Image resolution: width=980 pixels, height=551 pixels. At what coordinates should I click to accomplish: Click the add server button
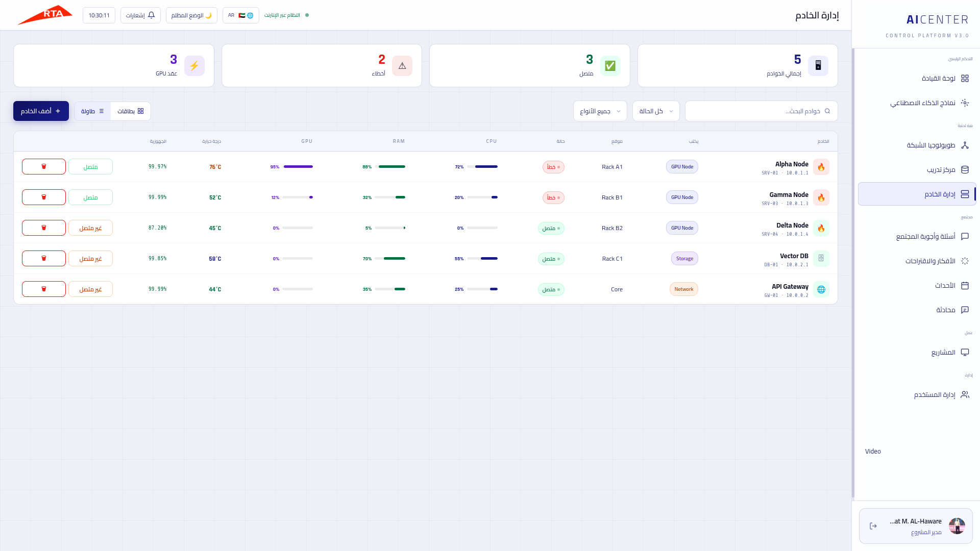pyautogui.click(x=41, y=111)
